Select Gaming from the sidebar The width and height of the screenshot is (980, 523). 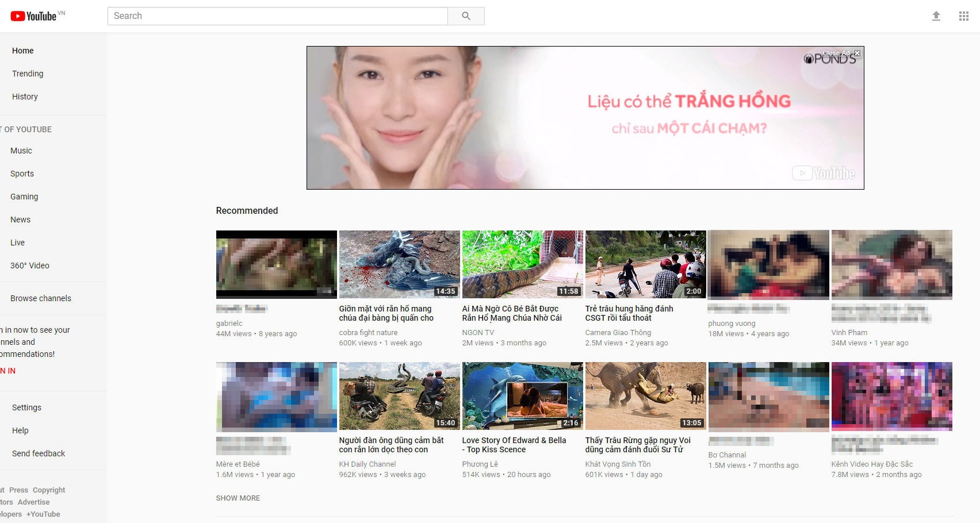[24, 197]
